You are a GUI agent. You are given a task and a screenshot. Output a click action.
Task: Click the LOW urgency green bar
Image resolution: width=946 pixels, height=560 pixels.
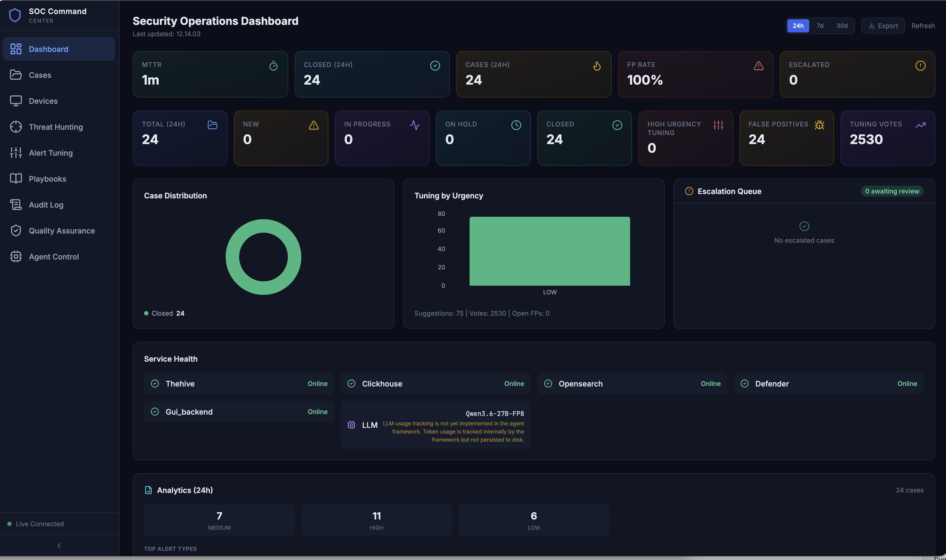[x=549, y=251]
